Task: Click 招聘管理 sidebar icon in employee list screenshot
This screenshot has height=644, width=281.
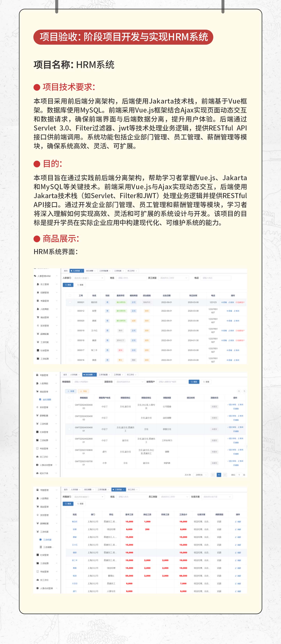Action: click(38, 293)
